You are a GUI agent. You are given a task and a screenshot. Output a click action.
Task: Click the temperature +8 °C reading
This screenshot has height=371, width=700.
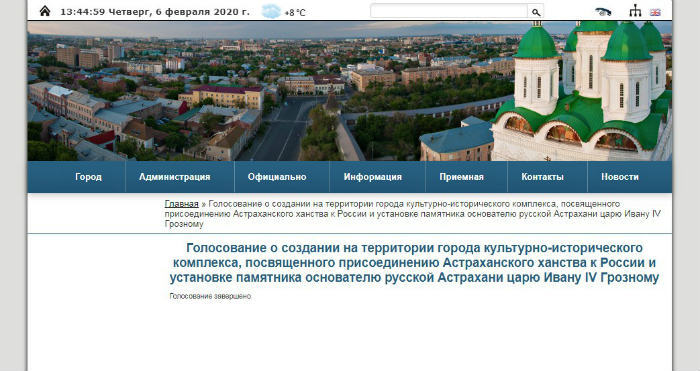tap(295, 13)
